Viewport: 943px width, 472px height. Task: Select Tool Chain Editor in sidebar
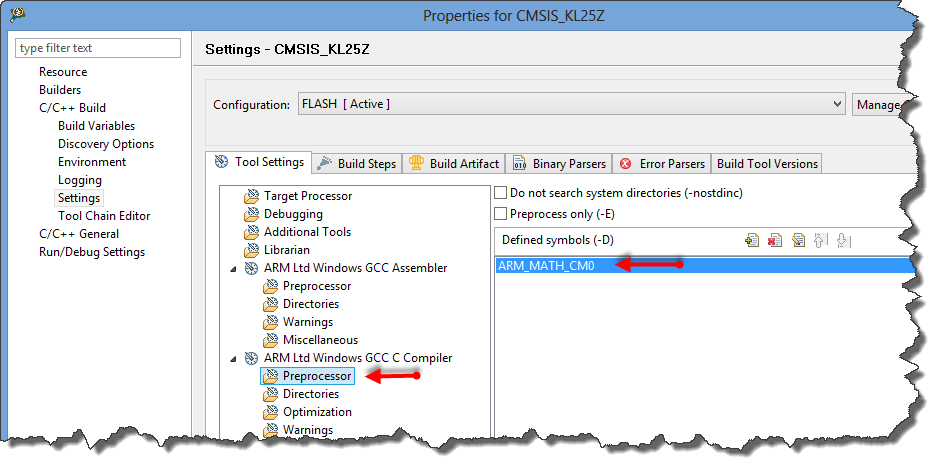(x=104, y=216)
